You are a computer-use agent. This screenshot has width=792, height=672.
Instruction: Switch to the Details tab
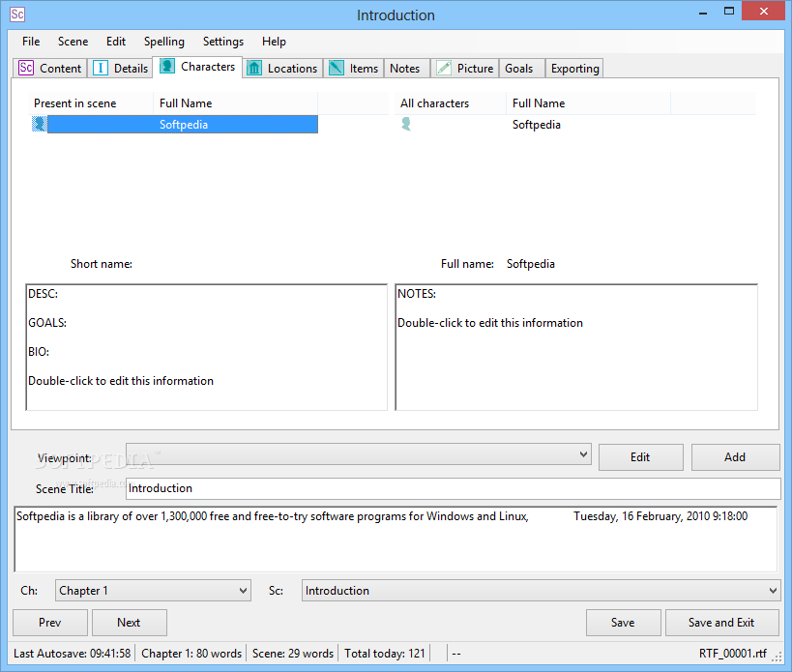(x=121, y=68)
